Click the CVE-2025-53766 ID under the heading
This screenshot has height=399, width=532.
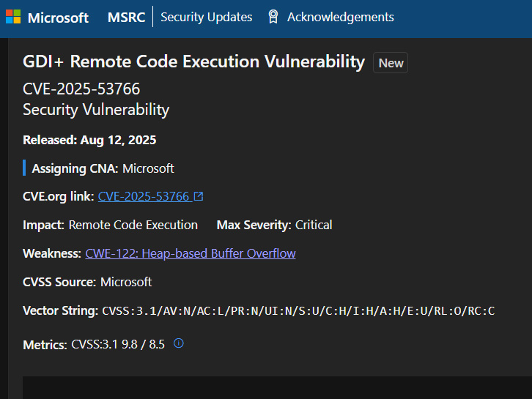click(81, 89)
